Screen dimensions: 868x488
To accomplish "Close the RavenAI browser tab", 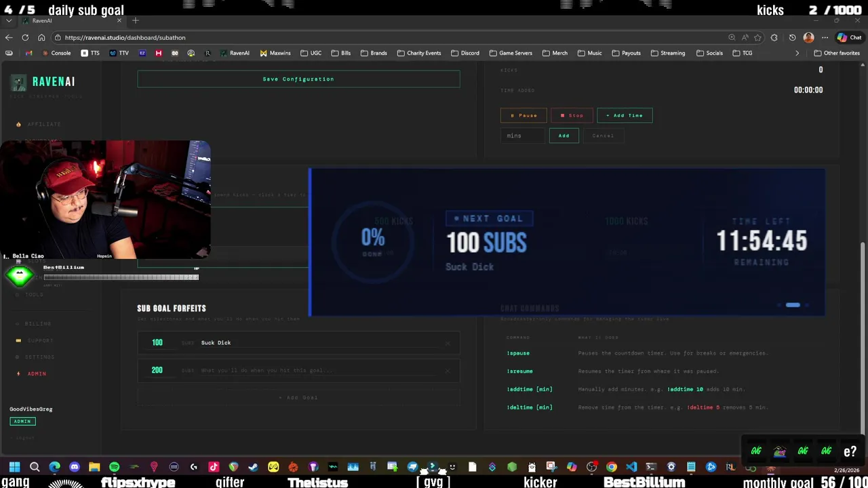I will (119, 20).
